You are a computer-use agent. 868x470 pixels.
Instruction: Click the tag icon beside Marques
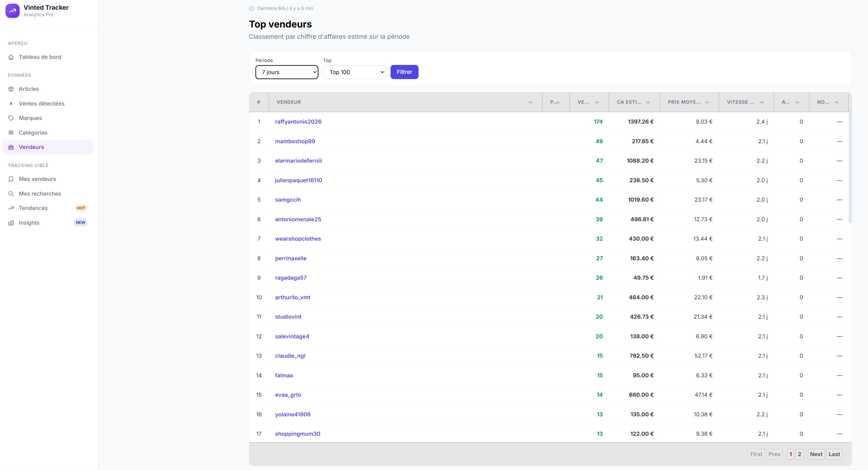click(x=11, y=118)
